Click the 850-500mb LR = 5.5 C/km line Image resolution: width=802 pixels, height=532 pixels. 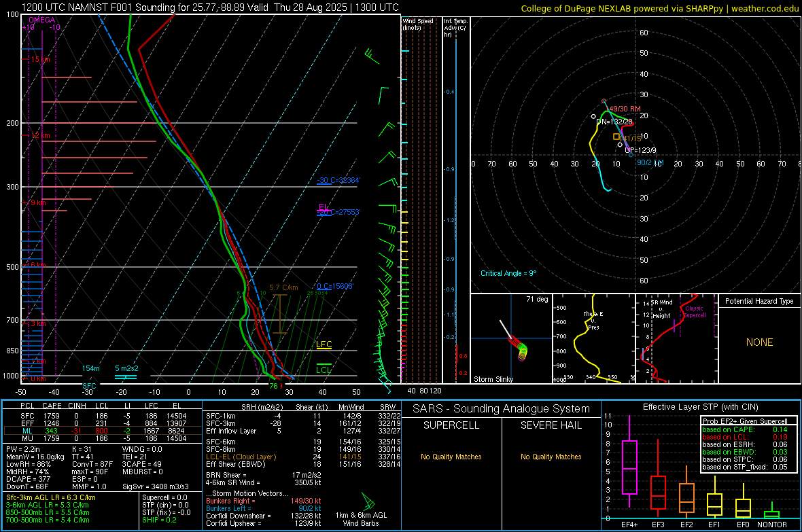(48, 512)
